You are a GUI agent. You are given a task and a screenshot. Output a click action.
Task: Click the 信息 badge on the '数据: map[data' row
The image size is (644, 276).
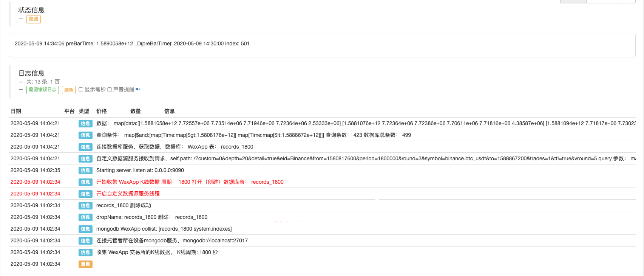[x=85, y=124]
